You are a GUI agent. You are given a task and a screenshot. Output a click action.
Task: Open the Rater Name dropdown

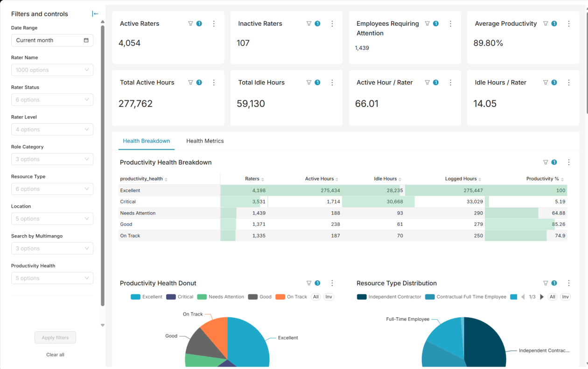[52, 70]
